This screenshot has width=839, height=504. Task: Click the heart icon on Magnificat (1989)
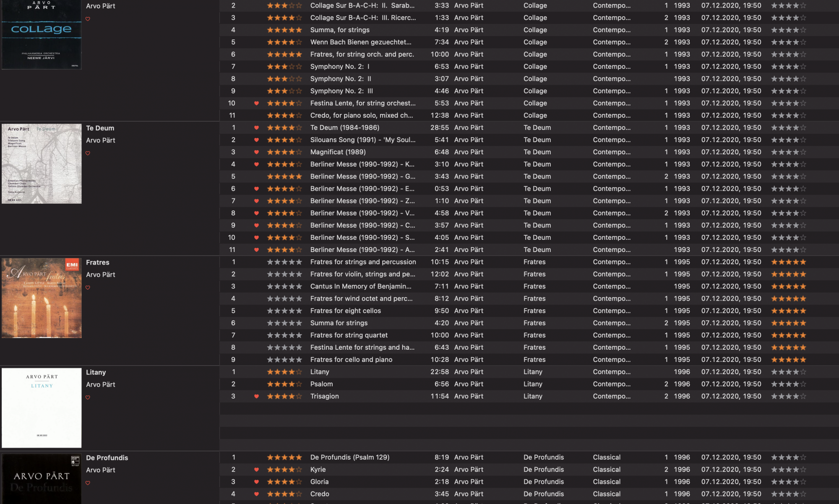pyautogui.click(x=256, y=152)
